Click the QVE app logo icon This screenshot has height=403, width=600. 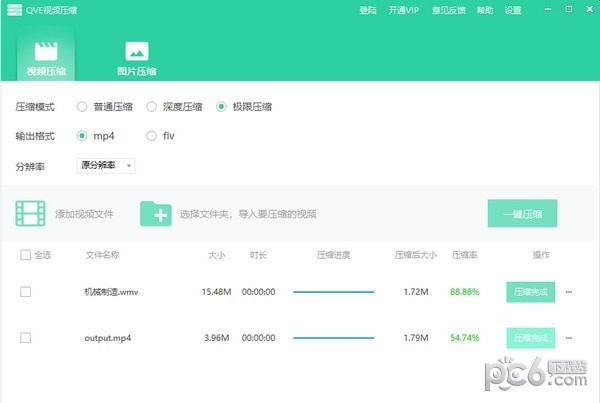[12, 10]
